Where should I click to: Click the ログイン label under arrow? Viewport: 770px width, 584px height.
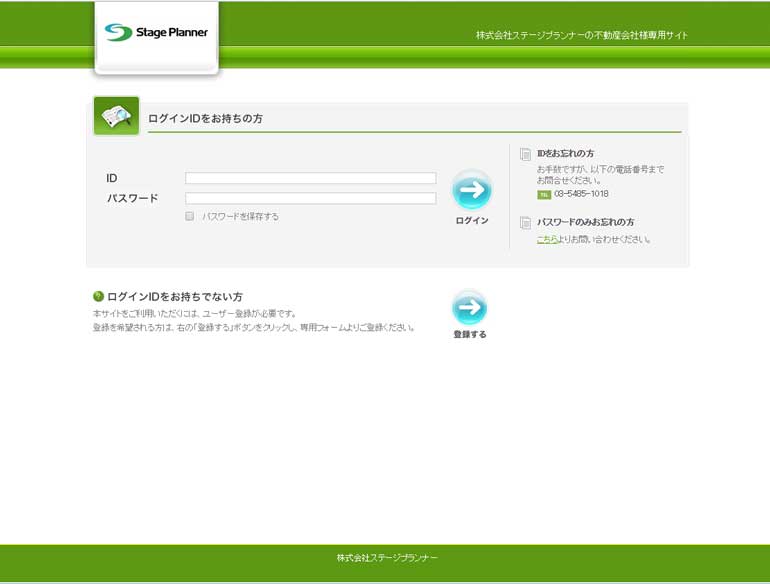472,221
